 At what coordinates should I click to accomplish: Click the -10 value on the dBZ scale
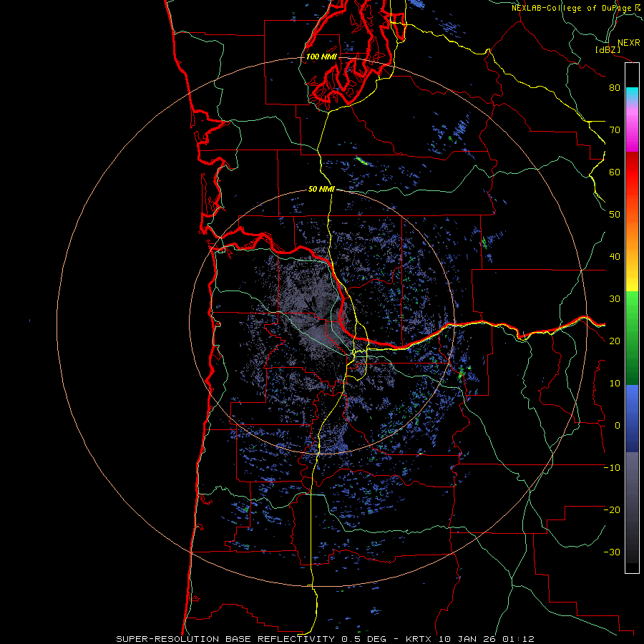click(612, 468)
